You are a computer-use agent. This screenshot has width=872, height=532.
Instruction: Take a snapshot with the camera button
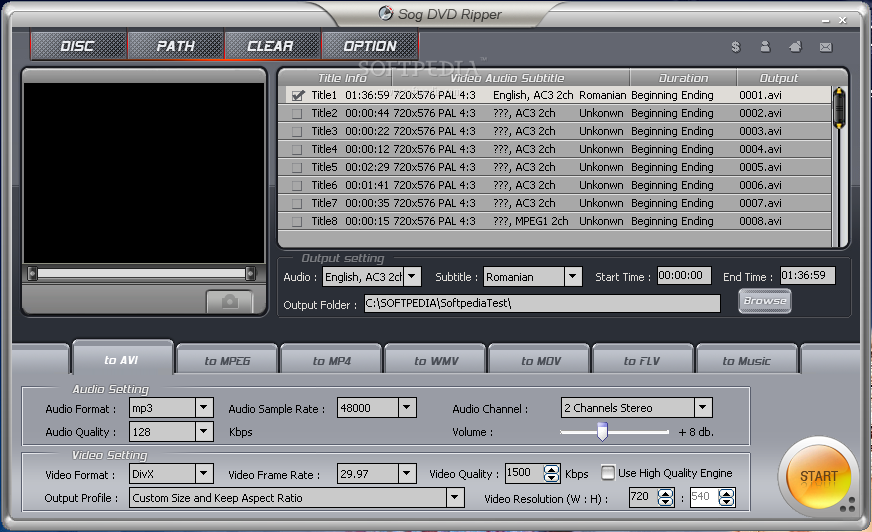point(230,302)
